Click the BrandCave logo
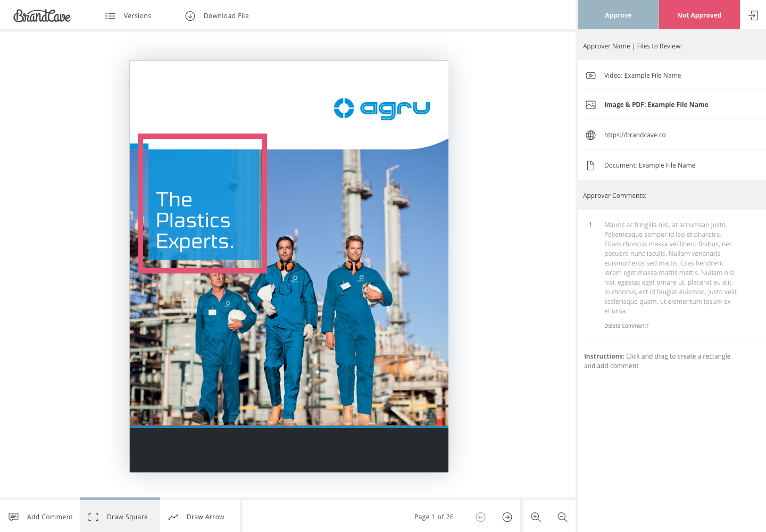 click(x=42, y=15)
